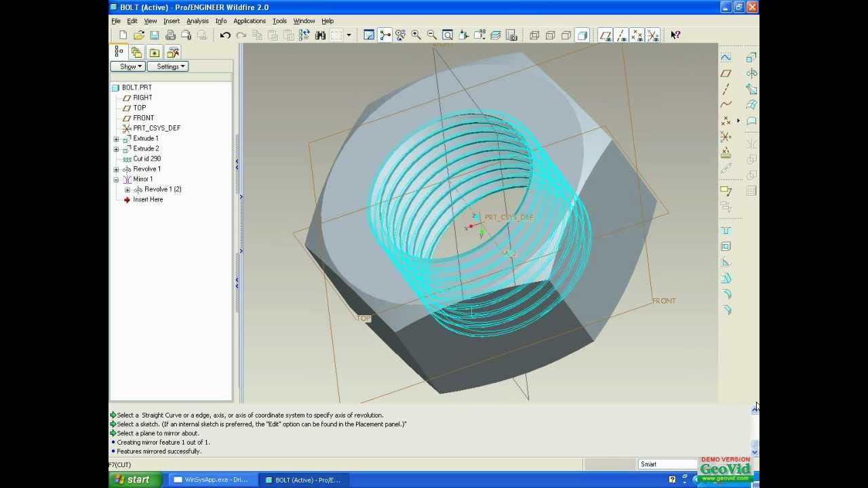This screenshot has height=488, width=868.
Task: Toggle Orient mode on or off
Action: tap(400, 35)
